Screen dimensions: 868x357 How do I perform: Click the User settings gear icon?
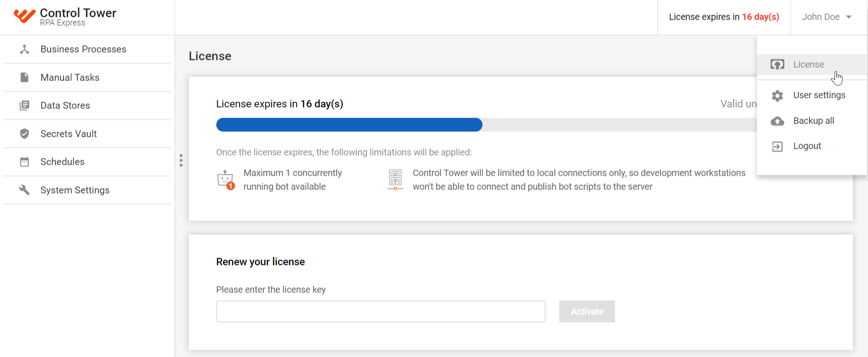coord(777,96)
